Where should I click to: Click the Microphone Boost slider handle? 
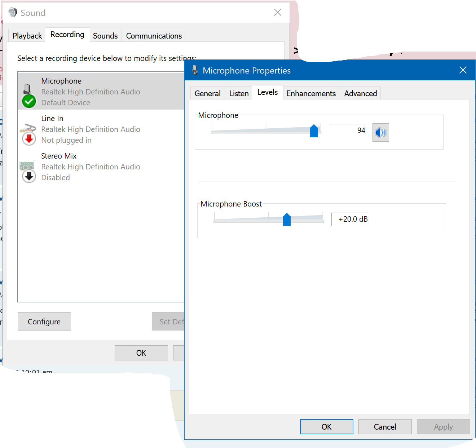tap(287, 219)
